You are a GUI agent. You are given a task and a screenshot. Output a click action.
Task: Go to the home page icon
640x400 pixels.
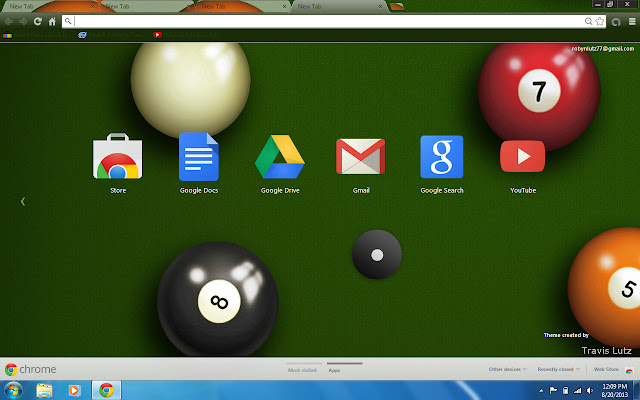[x=52, y=21]
